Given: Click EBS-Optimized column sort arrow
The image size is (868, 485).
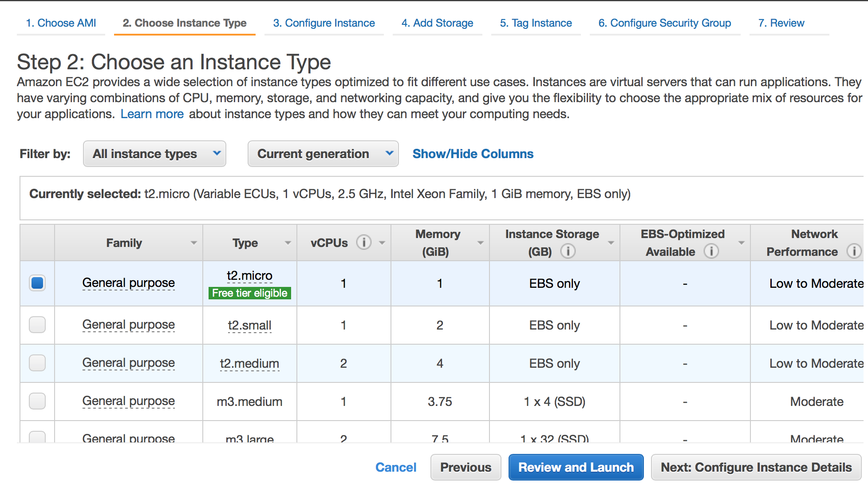Looking at the screenshot, I should [x=741, y=243].
